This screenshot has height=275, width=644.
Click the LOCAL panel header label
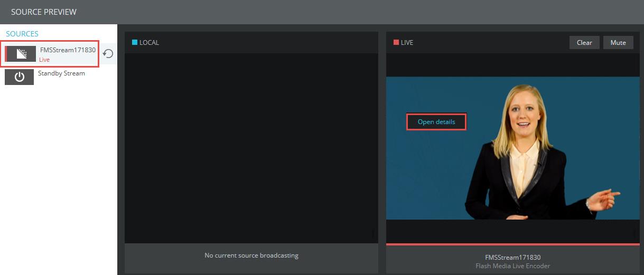(149, 43)
